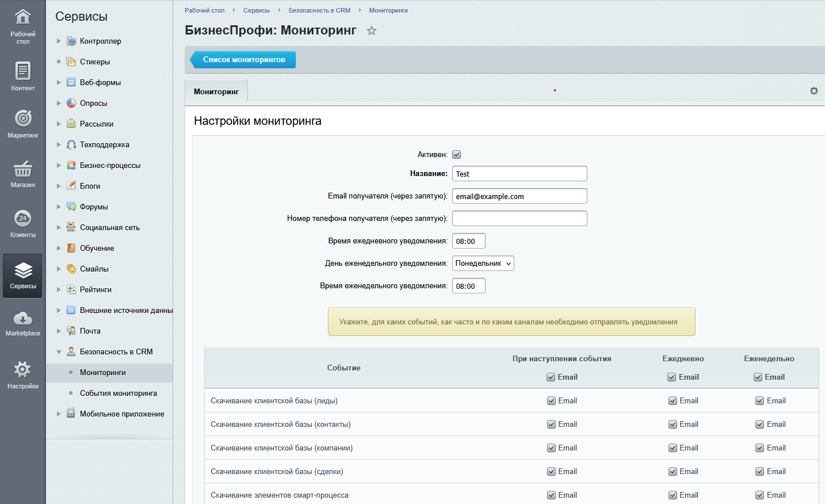Image resolution: width=825 pixels, height=504 pixels.
Task: Click the Email получателя input field
Action: pos(520,196)
